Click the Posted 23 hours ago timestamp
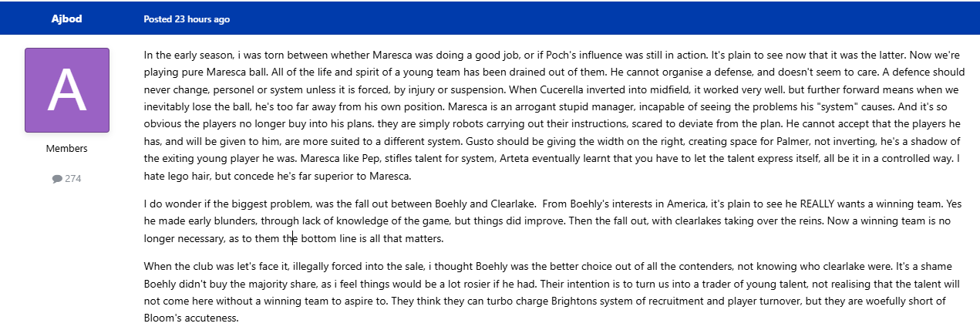This screenshot has width=980, height=330. [x=187, y=19]
